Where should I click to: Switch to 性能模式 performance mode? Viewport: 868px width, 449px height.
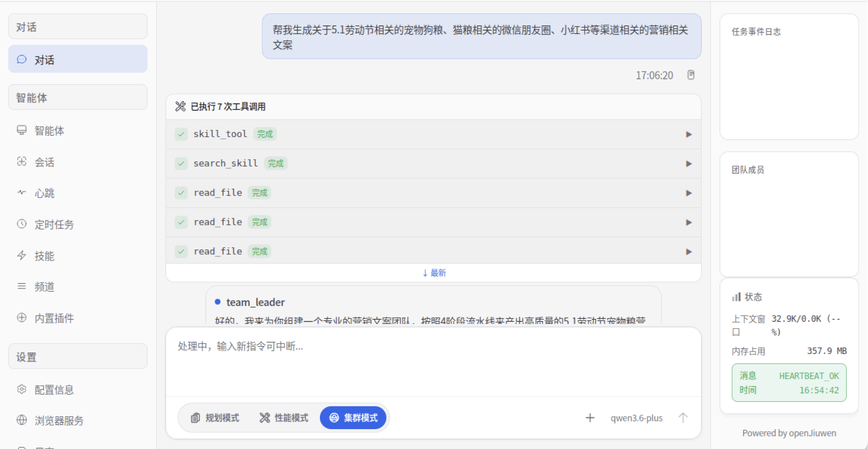[284, 418]
